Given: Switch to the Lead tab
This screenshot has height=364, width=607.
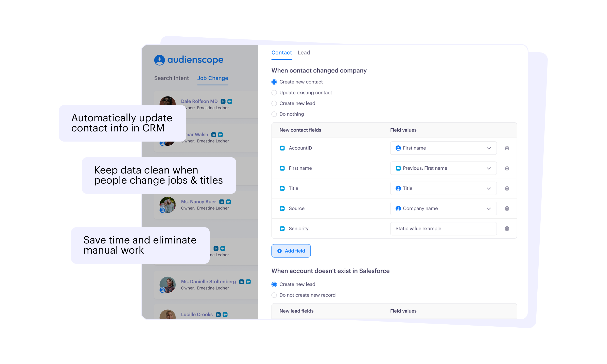Looking at the screenshot, I should coord(303,53).
